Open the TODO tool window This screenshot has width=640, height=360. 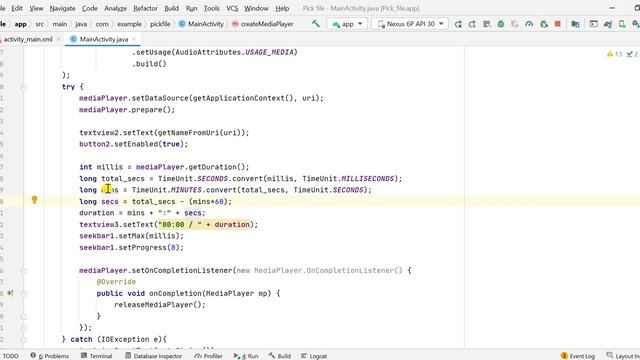click(x=10, y=356)
